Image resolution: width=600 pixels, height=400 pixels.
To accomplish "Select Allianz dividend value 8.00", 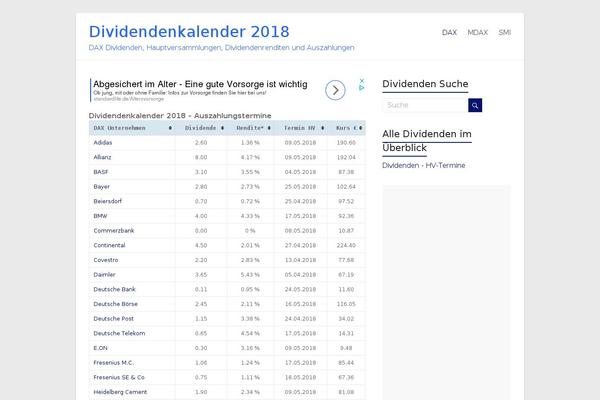I will pos(201,157).
